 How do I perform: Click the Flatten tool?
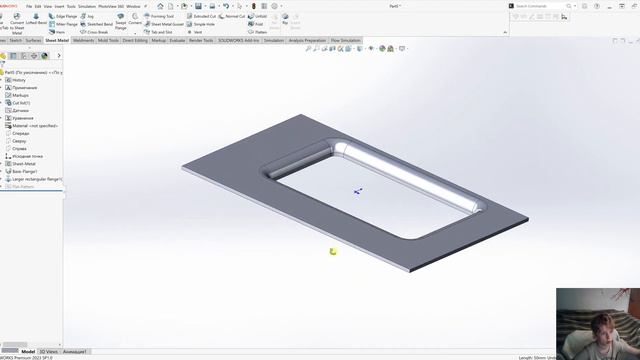click(258, 32)
